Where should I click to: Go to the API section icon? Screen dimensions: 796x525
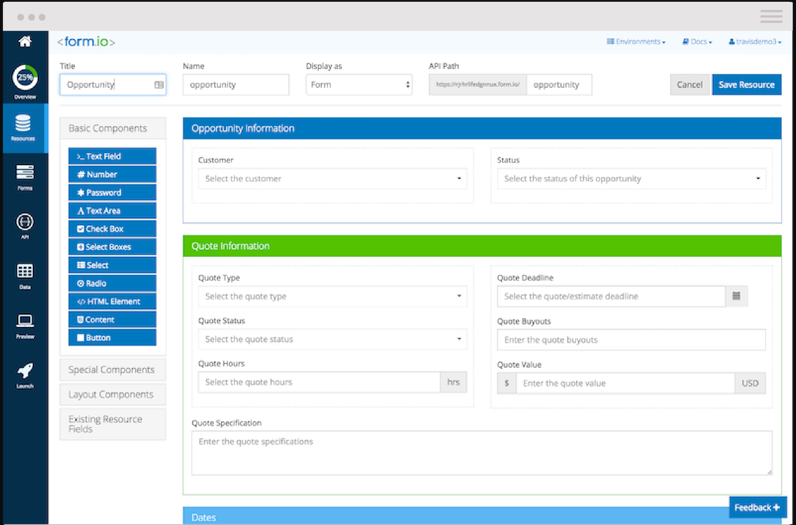[x=24, y=222]
